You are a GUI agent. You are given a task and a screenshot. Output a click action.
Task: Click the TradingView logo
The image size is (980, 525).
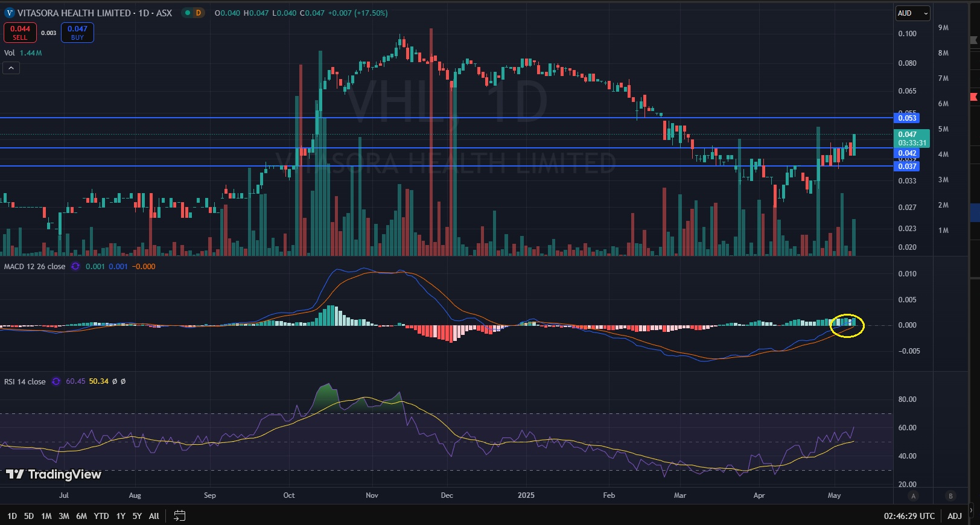pyautogui.click(x=54, y=474)
